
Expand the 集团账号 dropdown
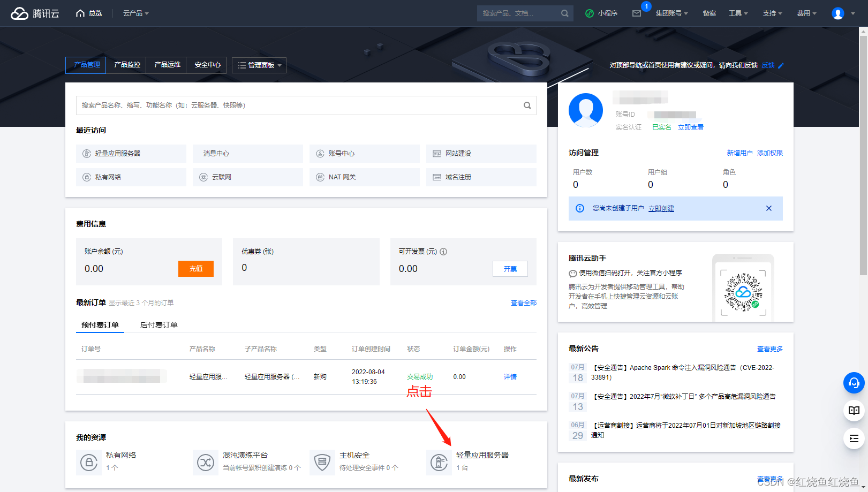coord(671,13)
